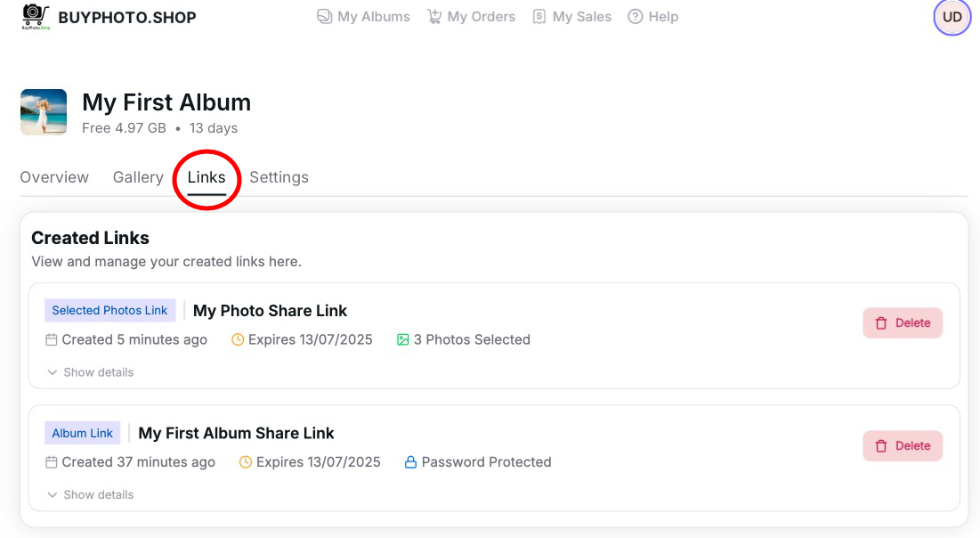This screenshot has width=980, height=538.
Task: Click the clock icon next to first Expires date
Action: [x=238, y=339]
